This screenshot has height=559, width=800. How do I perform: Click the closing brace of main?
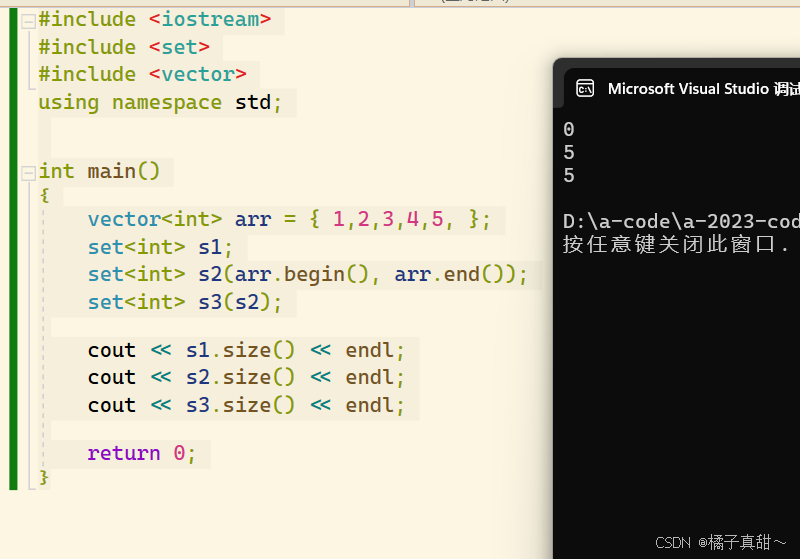pos(44,477)
